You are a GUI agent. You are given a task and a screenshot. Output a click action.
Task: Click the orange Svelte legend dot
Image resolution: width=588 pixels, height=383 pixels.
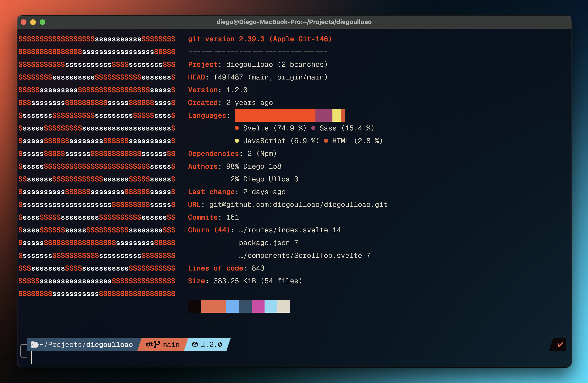pos(237,128)
